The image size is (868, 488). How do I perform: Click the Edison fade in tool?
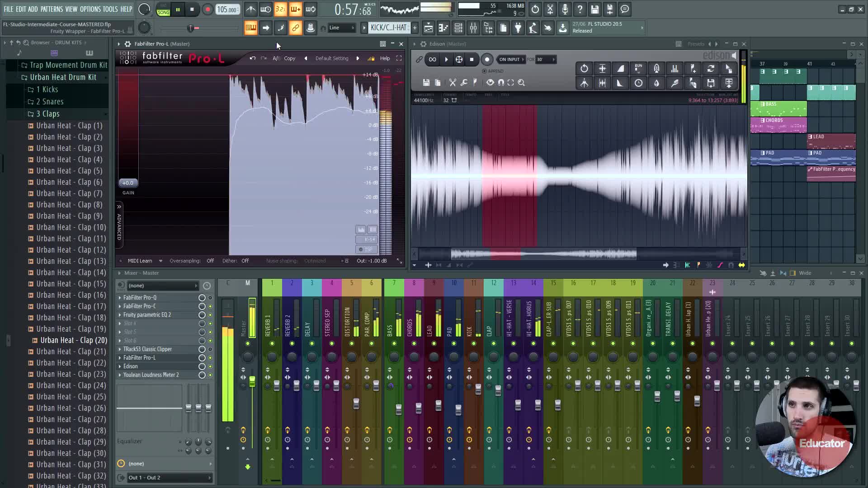coord(620,69)
